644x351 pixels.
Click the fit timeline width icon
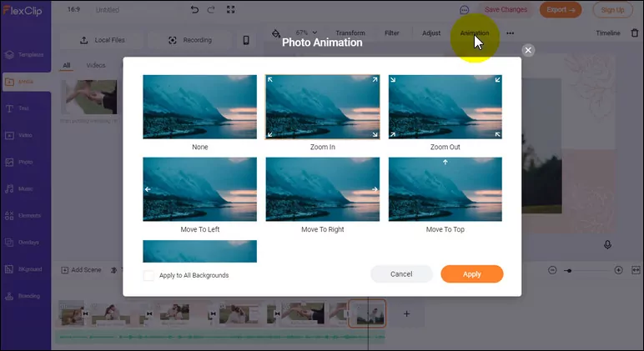(x=636, y=270)
